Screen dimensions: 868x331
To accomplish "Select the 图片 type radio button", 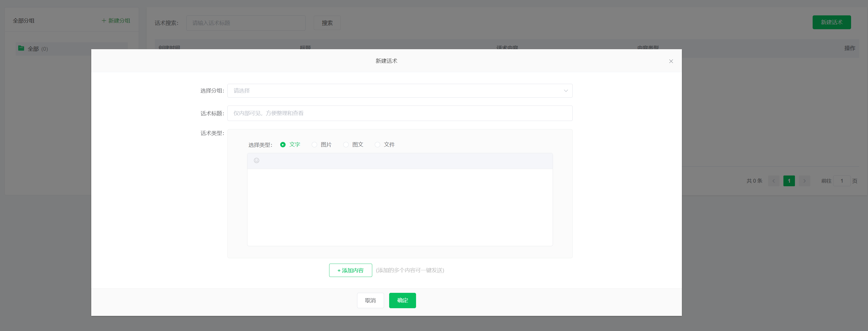I will click(x=314, y=144).
